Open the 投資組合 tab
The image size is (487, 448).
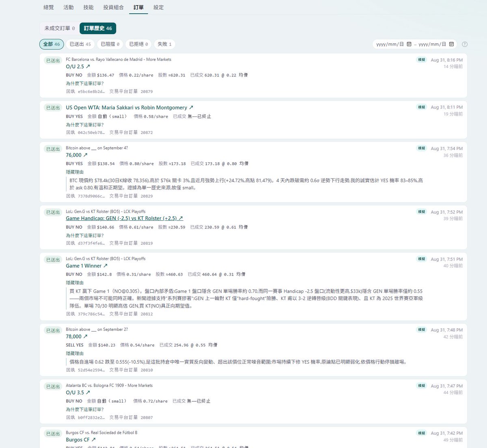[x=114, y=7]
